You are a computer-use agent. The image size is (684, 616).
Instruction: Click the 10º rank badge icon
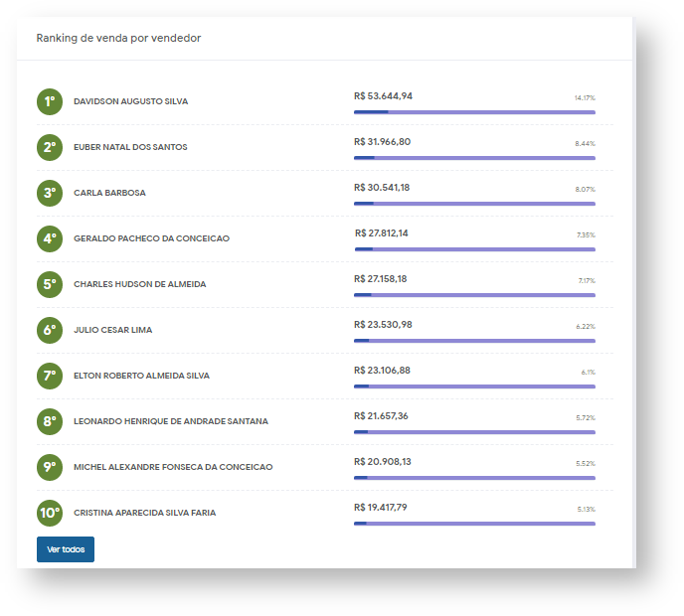point(50,513)
